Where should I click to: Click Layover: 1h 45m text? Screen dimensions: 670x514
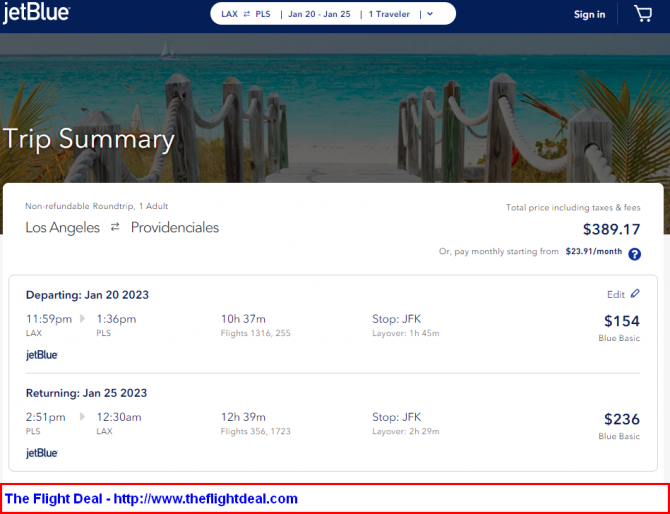point(406,333)
